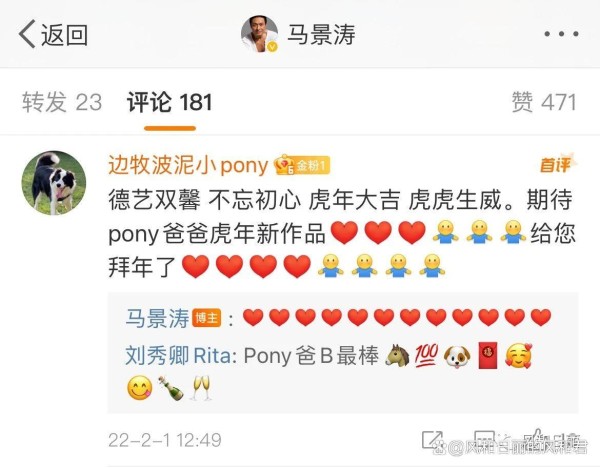Tap the 马景涛 title text in header
The image size is (600, 468).
(321, 34)
